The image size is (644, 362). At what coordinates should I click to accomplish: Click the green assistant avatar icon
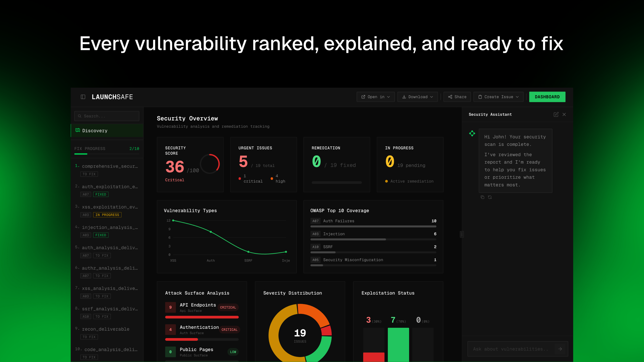[472, 133]
